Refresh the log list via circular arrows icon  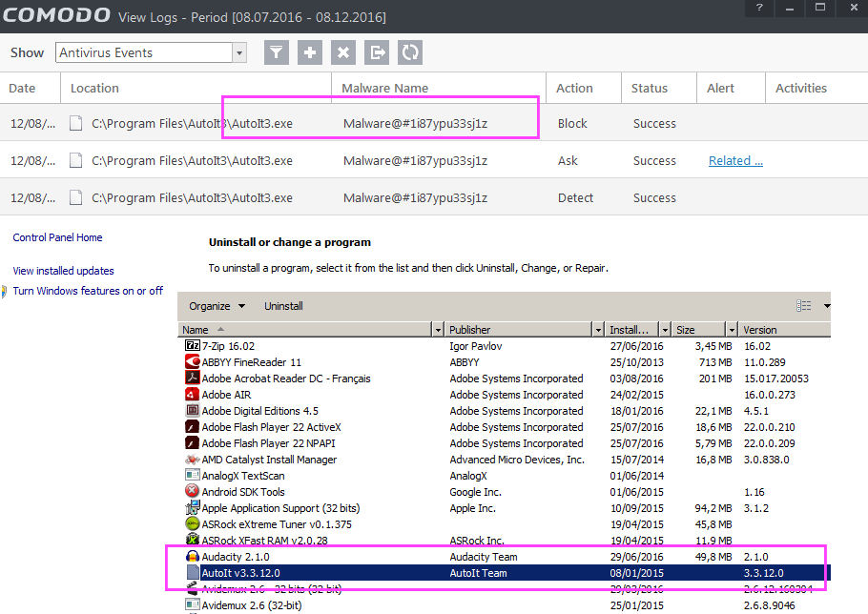[410, 52]
